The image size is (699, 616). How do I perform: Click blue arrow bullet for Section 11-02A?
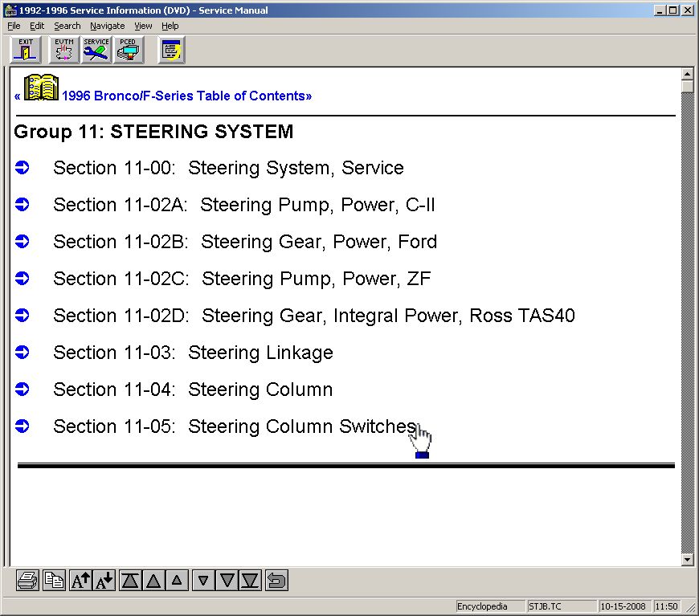coord(22,205)
